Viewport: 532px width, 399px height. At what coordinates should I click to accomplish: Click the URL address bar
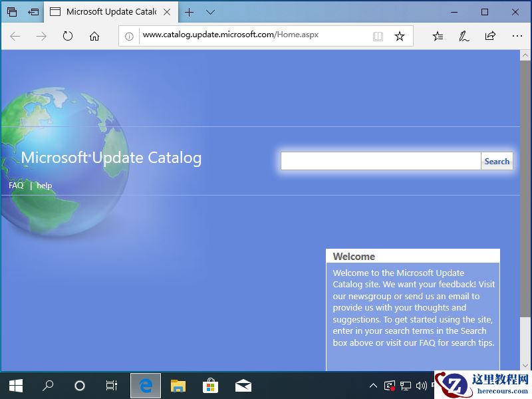(x=253, y=36)
